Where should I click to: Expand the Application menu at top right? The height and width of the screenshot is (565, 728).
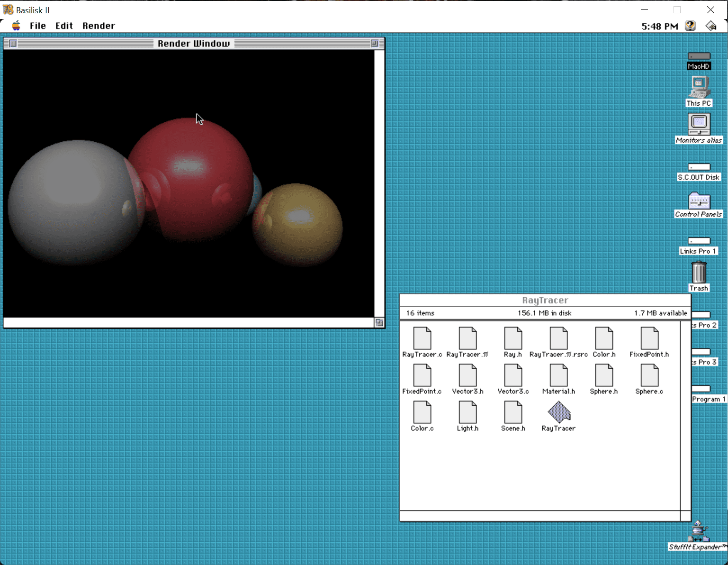(711, 26)
